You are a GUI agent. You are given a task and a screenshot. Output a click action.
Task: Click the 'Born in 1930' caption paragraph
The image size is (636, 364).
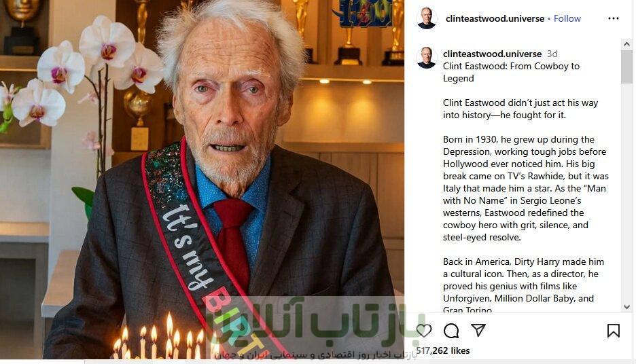[526, 188]
